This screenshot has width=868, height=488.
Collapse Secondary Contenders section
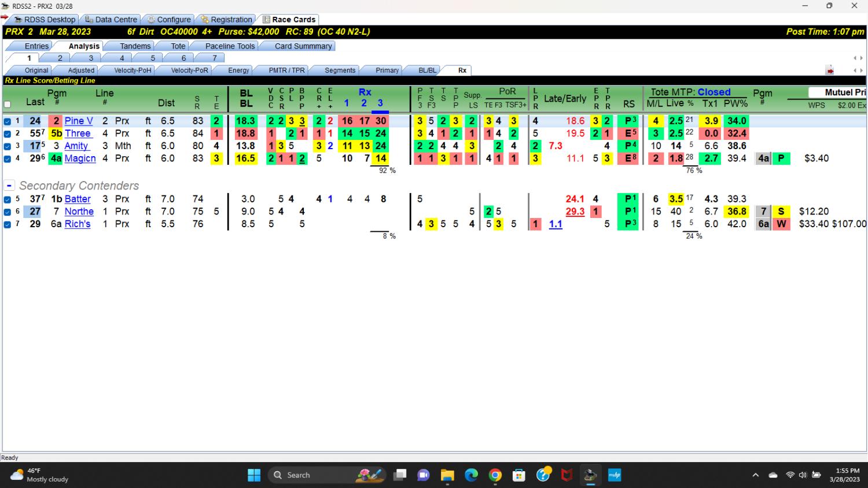point(9,186)
